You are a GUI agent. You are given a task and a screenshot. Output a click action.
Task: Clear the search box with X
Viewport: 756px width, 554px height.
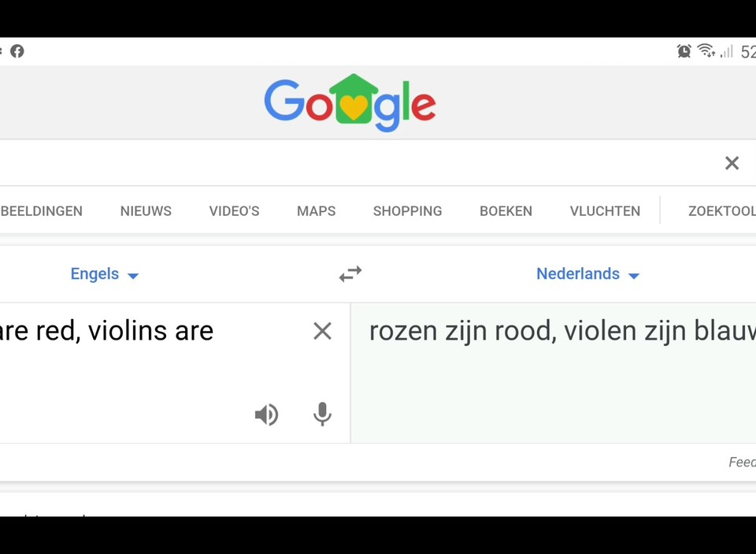pyautogui.click(x=732, y=163)
